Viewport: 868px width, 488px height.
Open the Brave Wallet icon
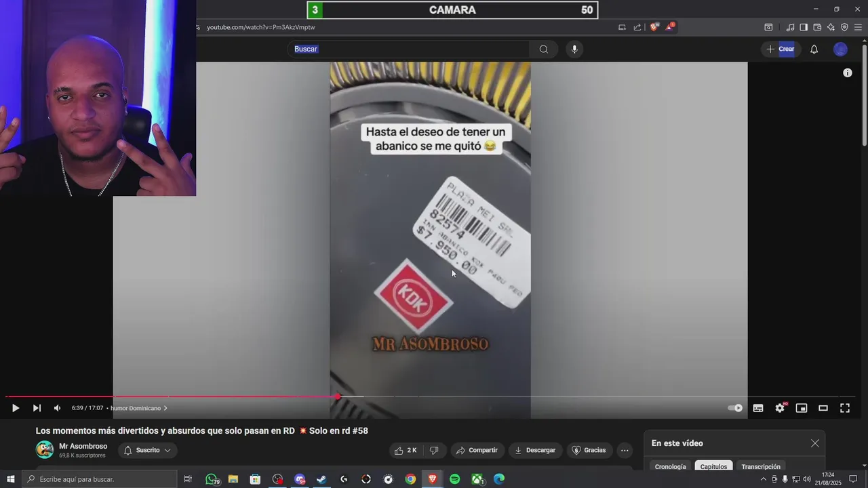[x=817, y=27]
